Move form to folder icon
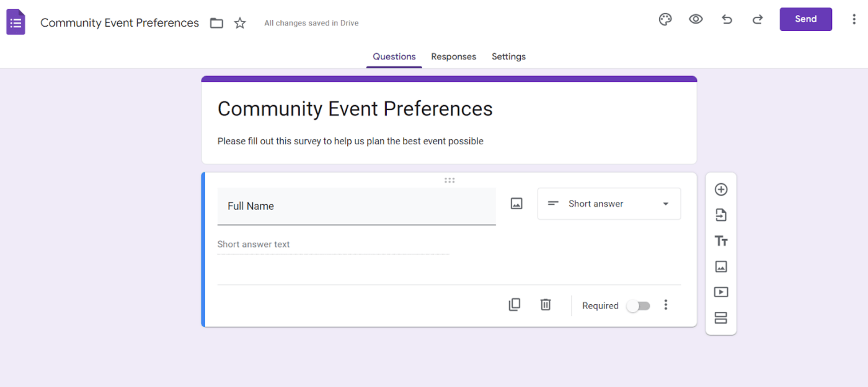The width and height of the screenshot is (868, 387). click(x=216, y=24)
